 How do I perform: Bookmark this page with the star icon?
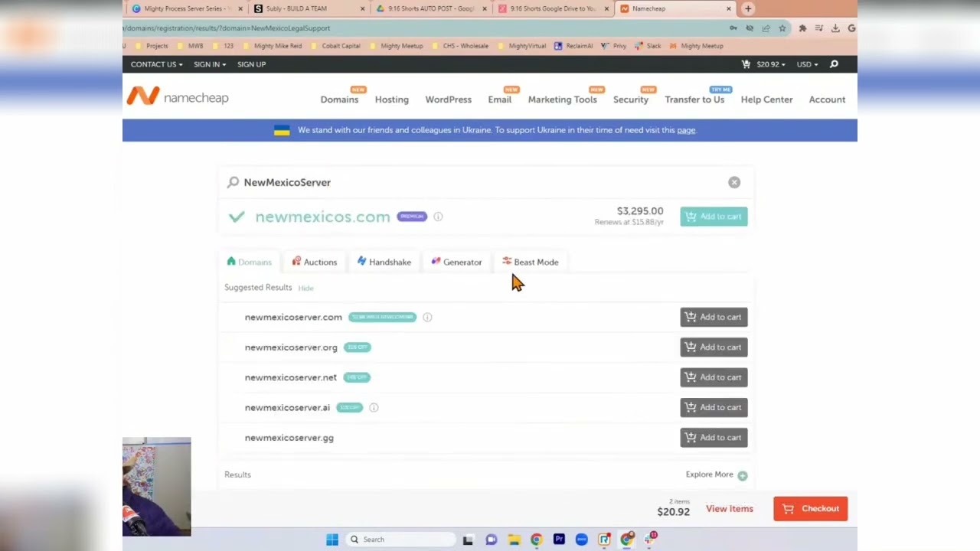(782, 28)
